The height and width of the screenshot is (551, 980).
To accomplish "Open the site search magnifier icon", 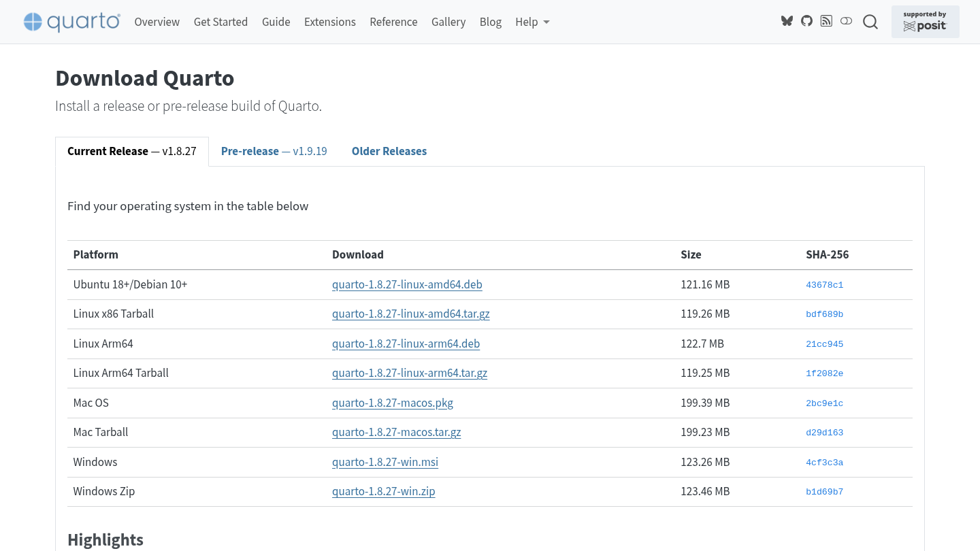I will tap(870, 22).
